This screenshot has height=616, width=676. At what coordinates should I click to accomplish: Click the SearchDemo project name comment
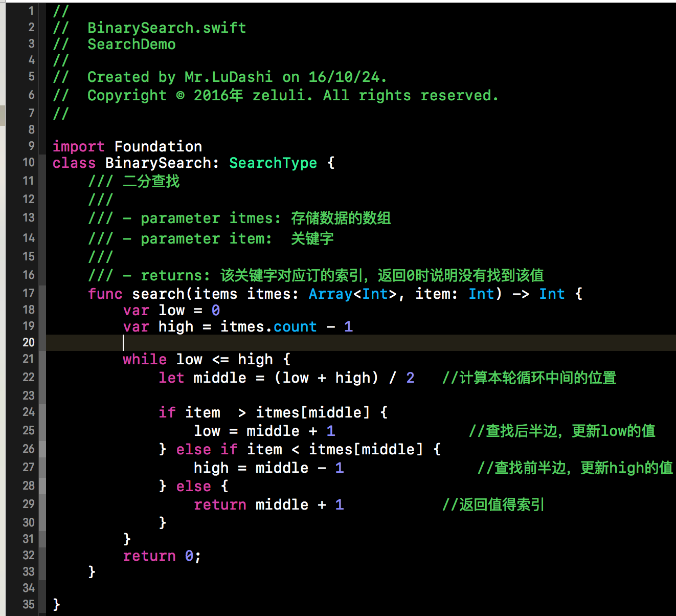point(131,44)
